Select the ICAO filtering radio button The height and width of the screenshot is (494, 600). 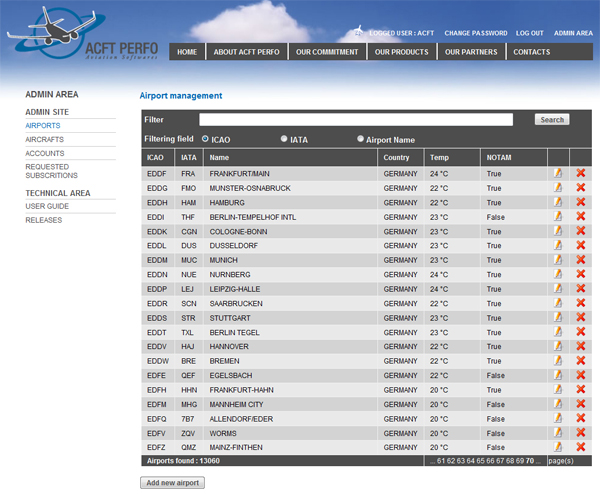pos(205,139)
